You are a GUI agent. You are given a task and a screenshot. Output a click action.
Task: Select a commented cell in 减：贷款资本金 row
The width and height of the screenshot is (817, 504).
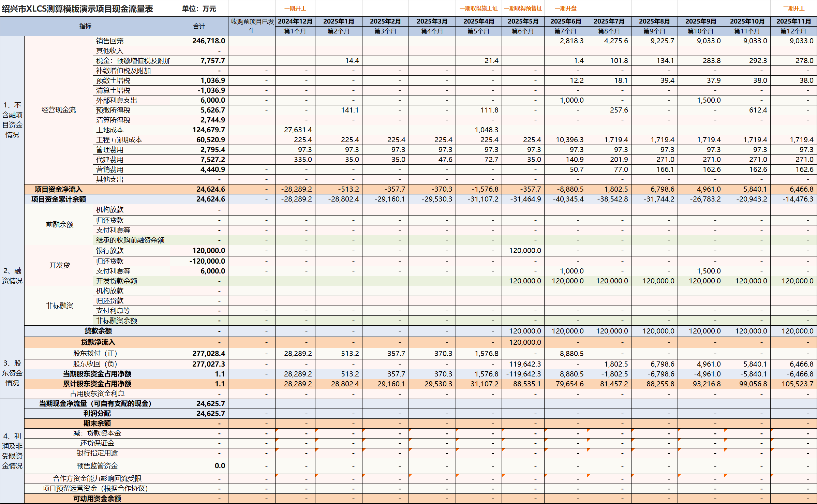[295, 433]
